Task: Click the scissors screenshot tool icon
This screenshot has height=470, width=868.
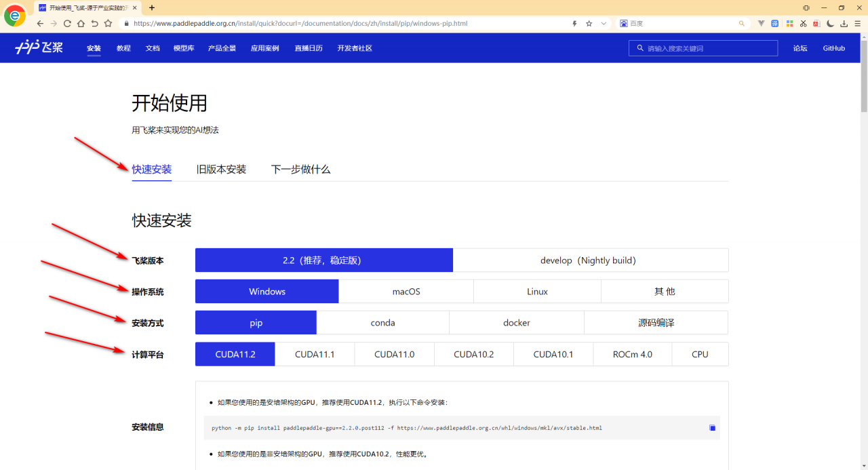Action: click(x=803, y=23)
